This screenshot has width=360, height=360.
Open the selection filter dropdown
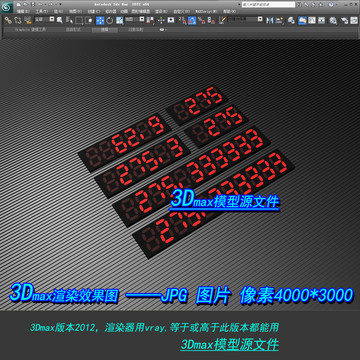tap(45, 19)
